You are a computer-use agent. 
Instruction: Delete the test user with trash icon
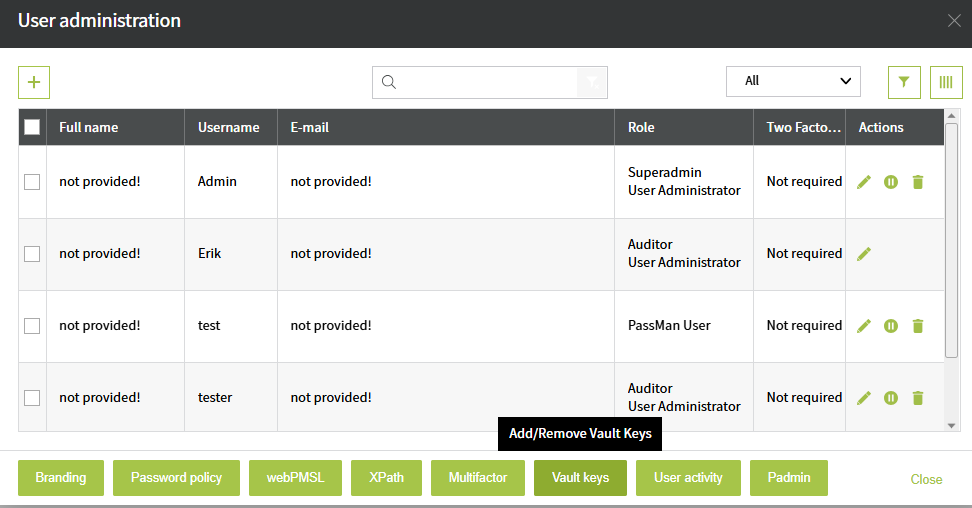(918, 326)
